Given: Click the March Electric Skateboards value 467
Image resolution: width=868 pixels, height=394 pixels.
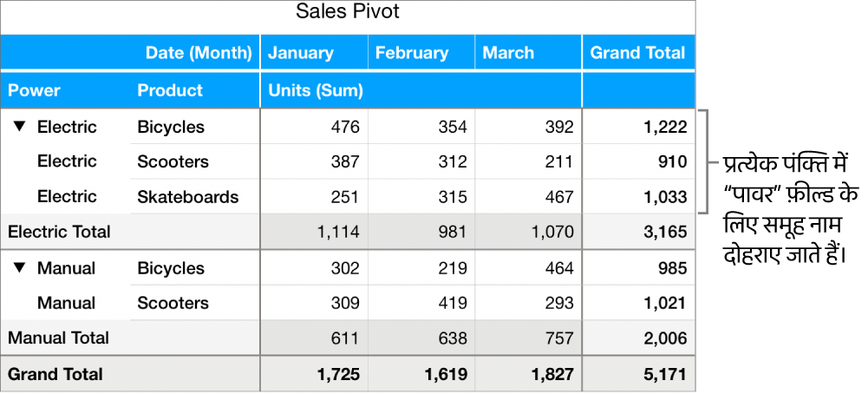Looking at the screenshot, I should 558,197.
